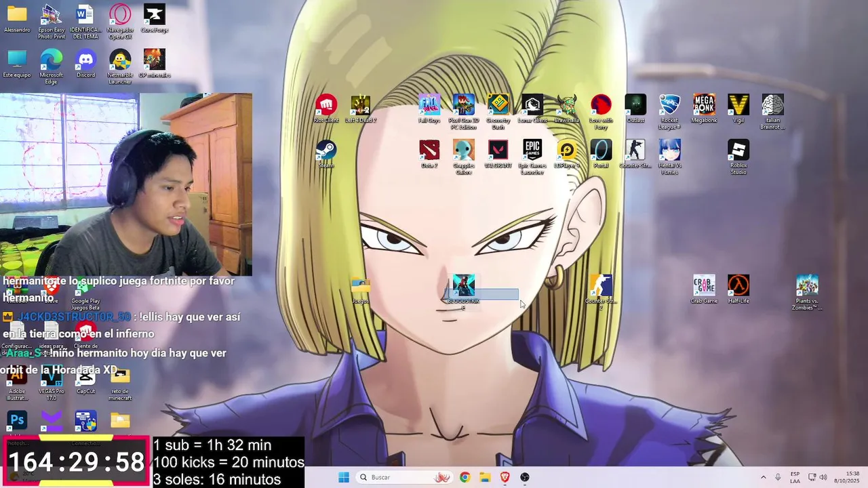Select the Alessandro folder icon
This screenshot has height=488, width=868.
click(x=17, y=19)
